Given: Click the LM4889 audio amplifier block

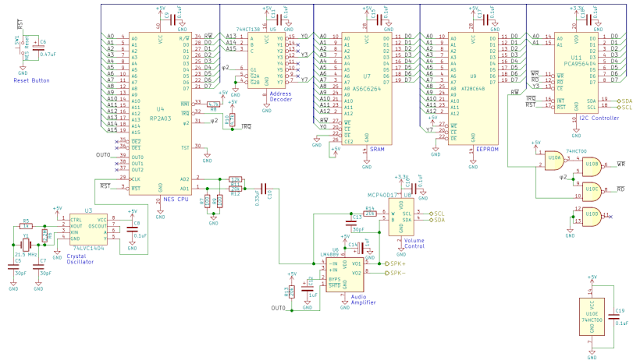Looking at the screenshot, I should (344, 274).
